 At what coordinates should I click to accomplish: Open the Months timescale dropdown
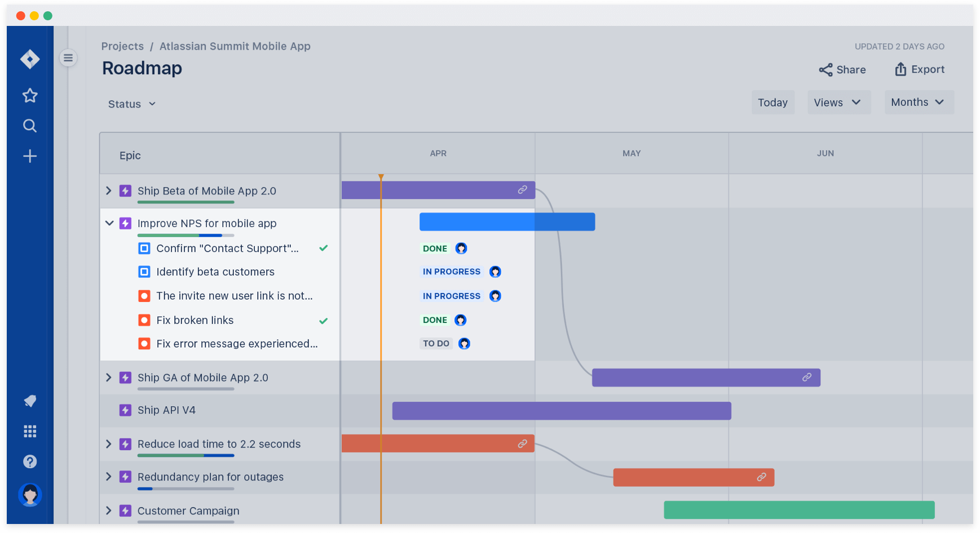point(919,102)
